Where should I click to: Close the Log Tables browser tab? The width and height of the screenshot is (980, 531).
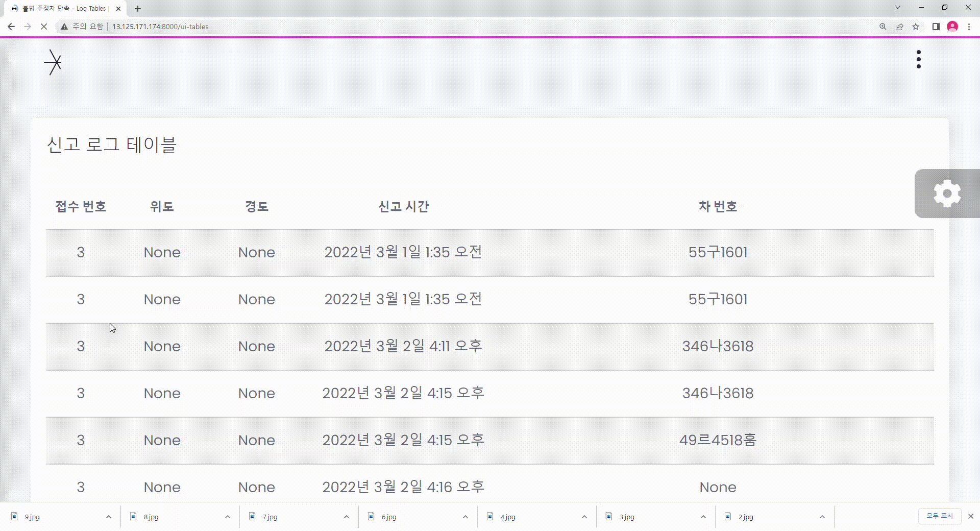pyautogui.click(x=118, y=9)
